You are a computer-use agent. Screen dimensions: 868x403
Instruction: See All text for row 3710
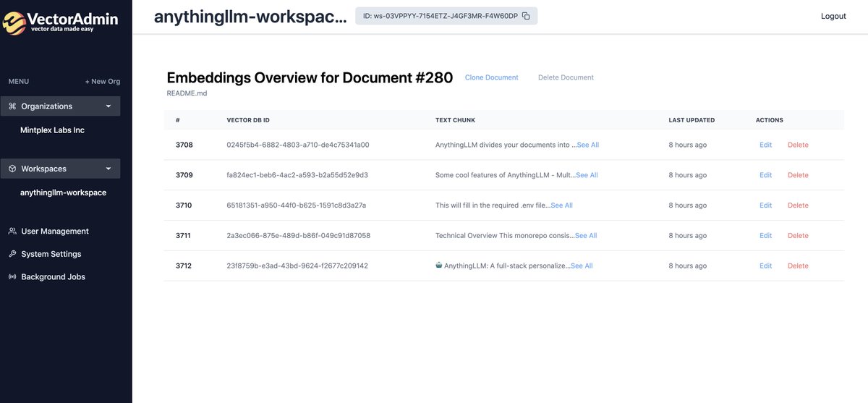562,205
